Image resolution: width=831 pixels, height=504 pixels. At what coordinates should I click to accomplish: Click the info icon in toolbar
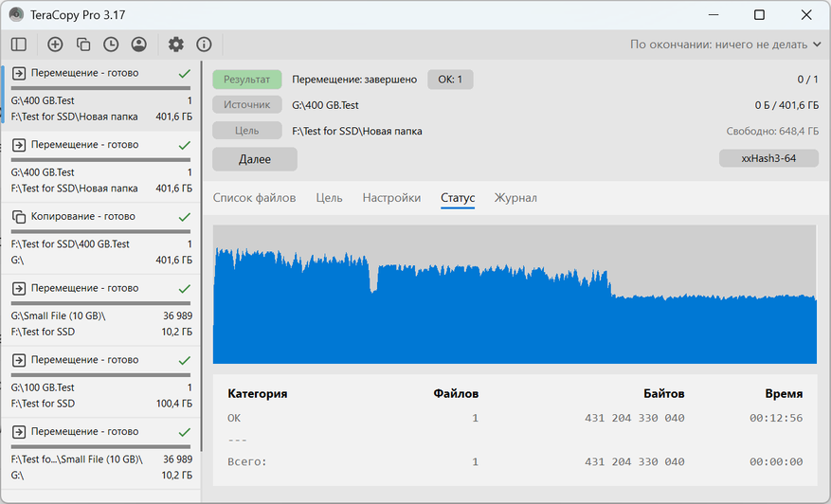click(x=204, y=45)
